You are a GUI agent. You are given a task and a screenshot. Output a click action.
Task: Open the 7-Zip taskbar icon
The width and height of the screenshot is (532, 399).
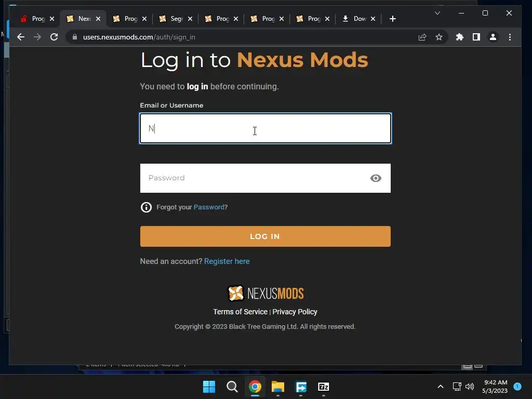(323, 387)
